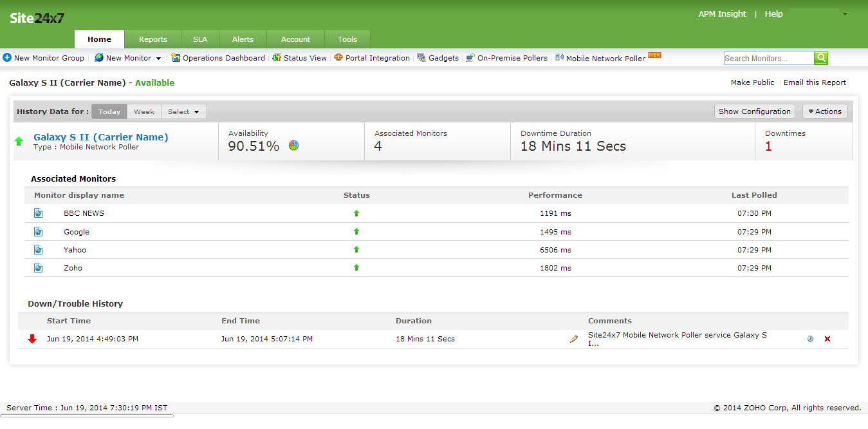The width and height of the screenshot is (868, 429).
Task: Click in the Search Monitors field
Action: 769,58
